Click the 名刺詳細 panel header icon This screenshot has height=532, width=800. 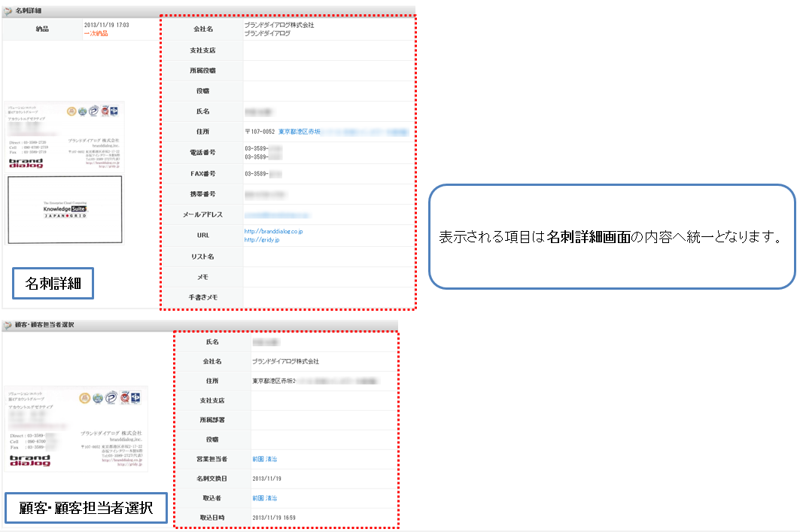(x=8, y=11)
